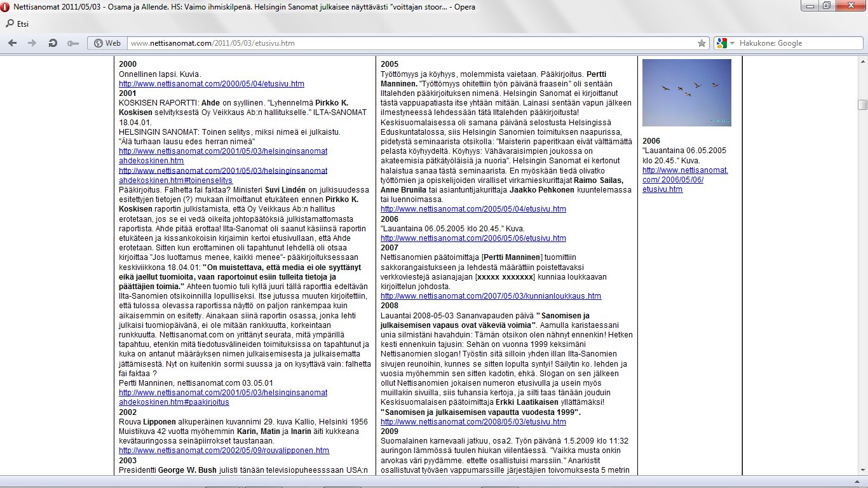Click the flying birds photo thumbnail
The image size is (868, 488).
click(x=686, y=93)
